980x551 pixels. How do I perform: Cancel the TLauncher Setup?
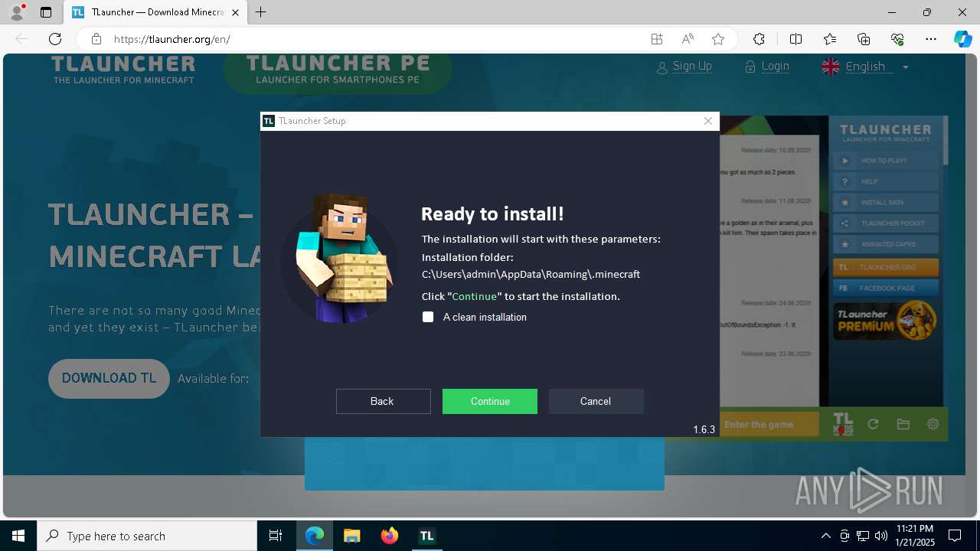[596, 401]
